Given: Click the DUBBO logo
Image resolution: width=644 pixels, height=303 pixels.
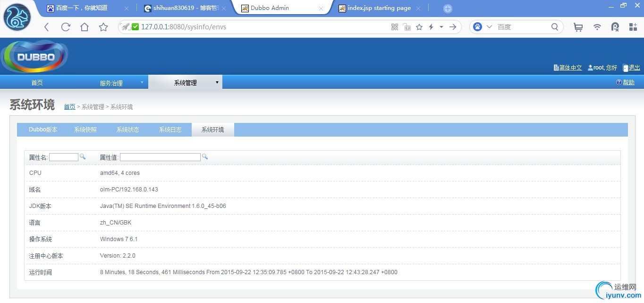Looking at the screenshot, I should click(x=34, y=57).
